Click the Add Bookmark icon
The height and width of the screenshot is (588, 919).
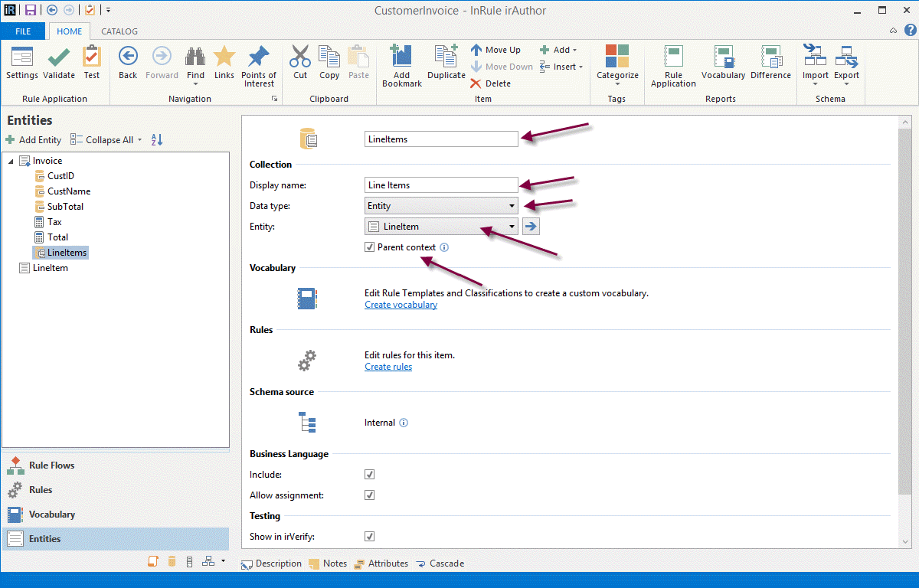pos(401,59)
